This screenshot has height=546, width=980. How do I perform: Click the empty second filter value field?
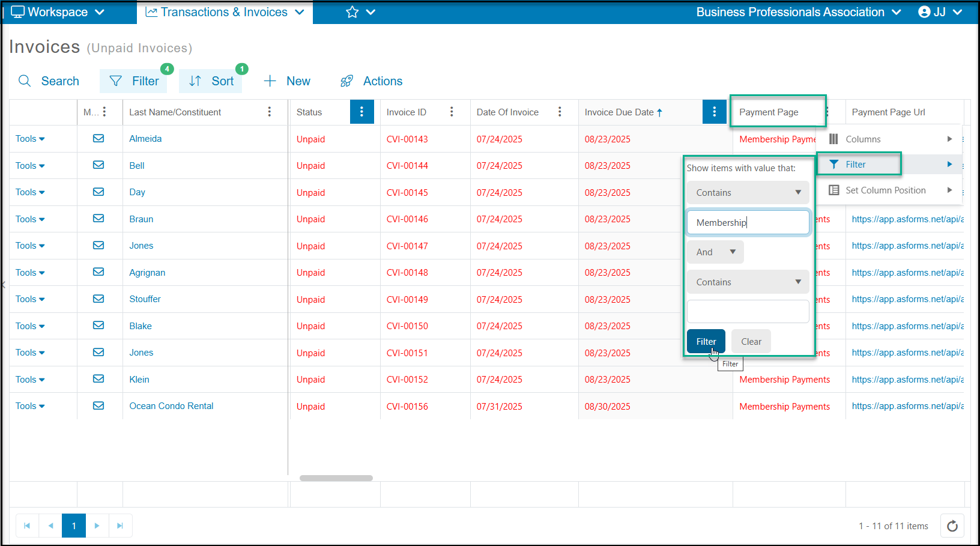click(748, 312)
